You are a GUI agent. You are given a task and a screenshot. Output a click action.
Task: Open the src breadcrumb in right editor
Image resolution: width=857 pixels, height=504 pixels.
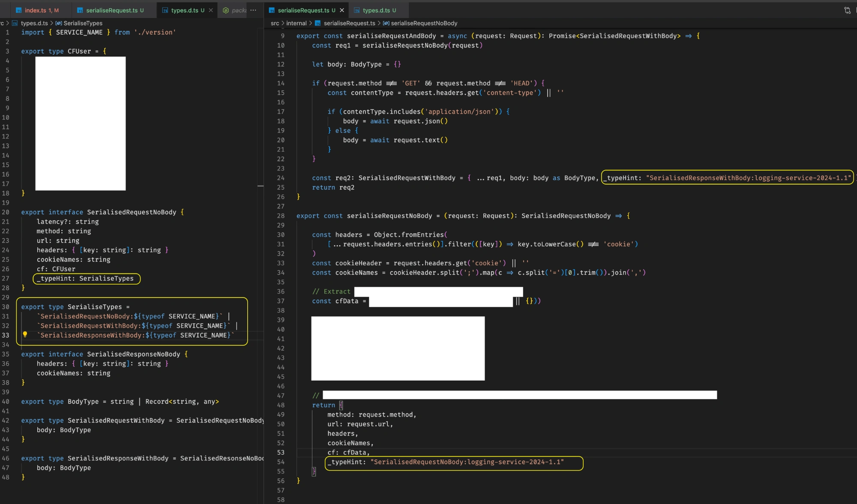pos(275,23)
